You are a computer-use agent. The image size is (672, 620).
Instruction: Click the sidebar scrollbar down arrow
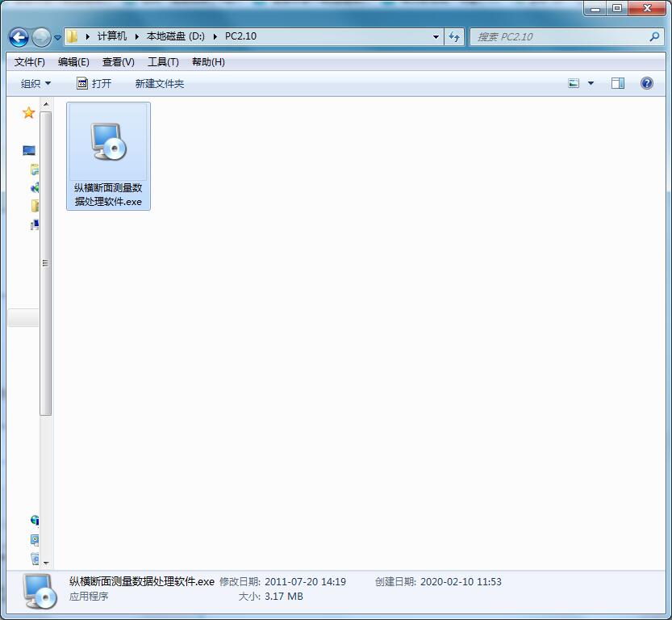point(46,563)
